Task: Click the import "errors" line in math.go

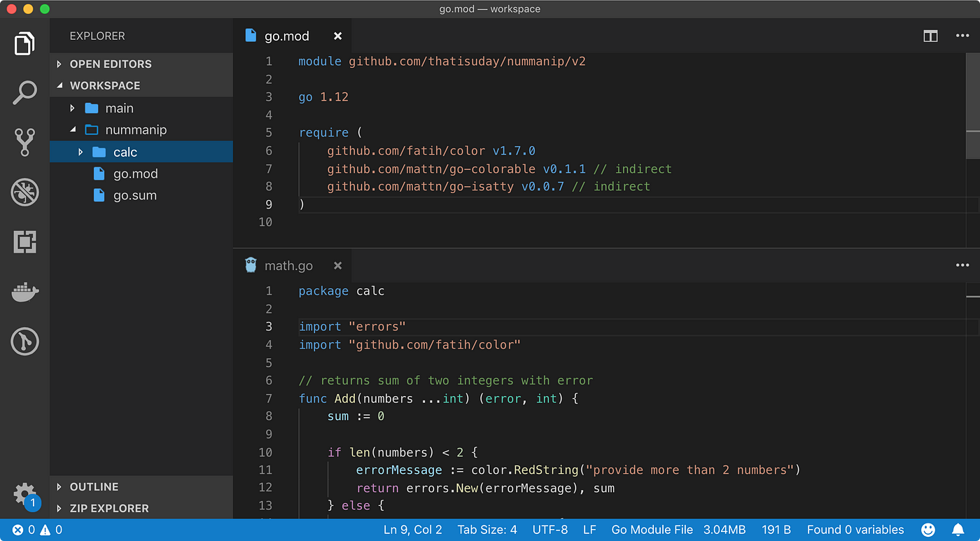Action: pyautogui.click(x=352, y=327)
